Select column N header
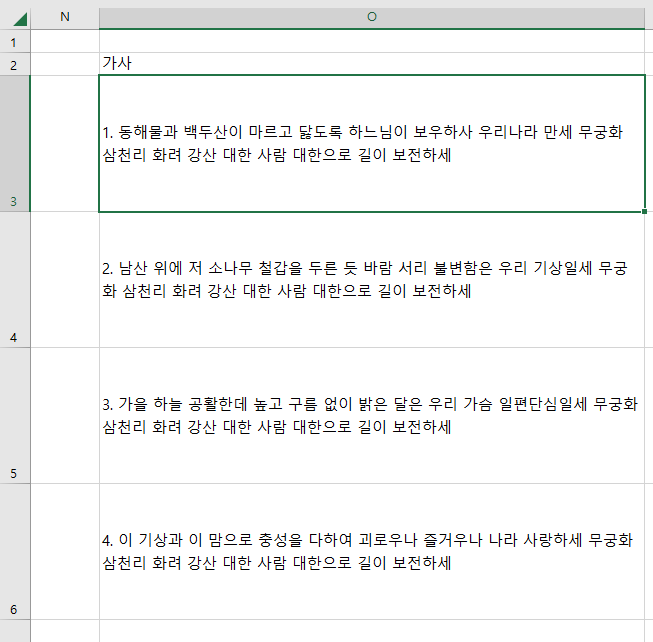 [x=65, y=17]
